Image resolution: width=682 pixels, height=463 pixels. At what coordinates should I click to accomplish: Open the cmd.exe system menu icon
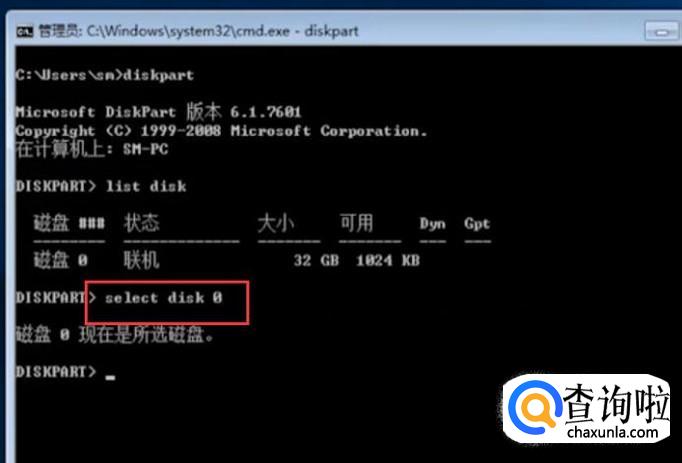(x=24, y=32)
